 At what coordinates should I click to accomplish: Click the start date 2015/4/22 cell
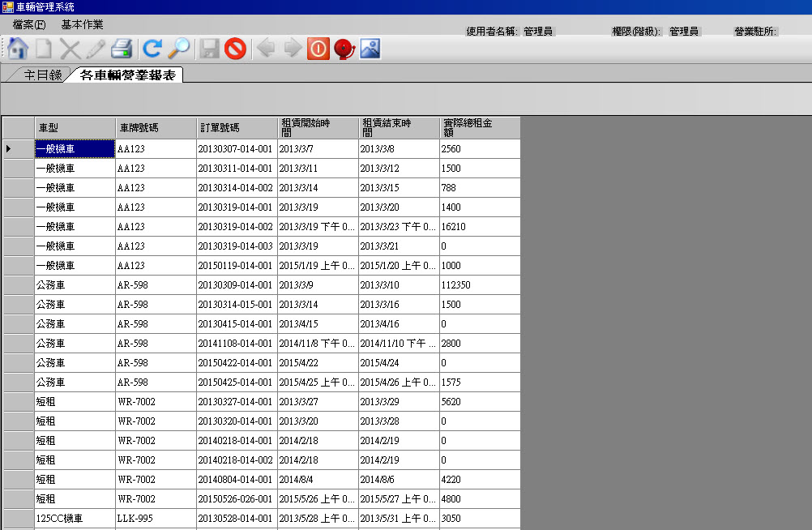tap(318, 363)
